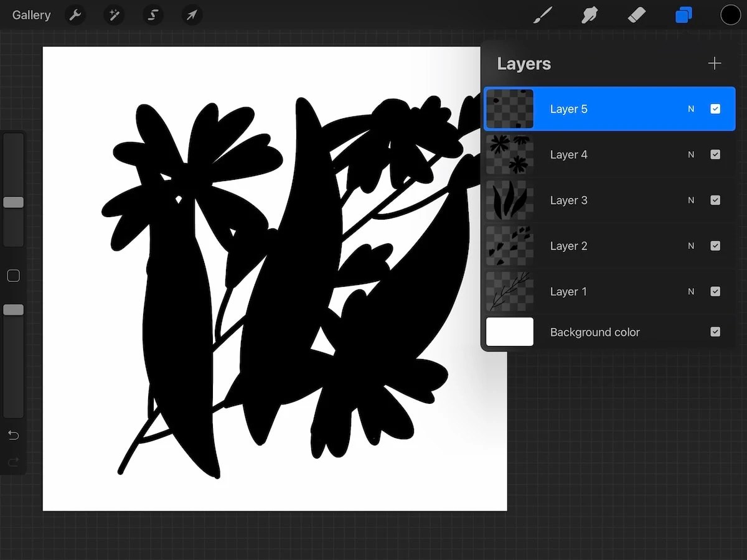Disable visibility of the Background color layer

pyautogui.click(x=715, y=332)
